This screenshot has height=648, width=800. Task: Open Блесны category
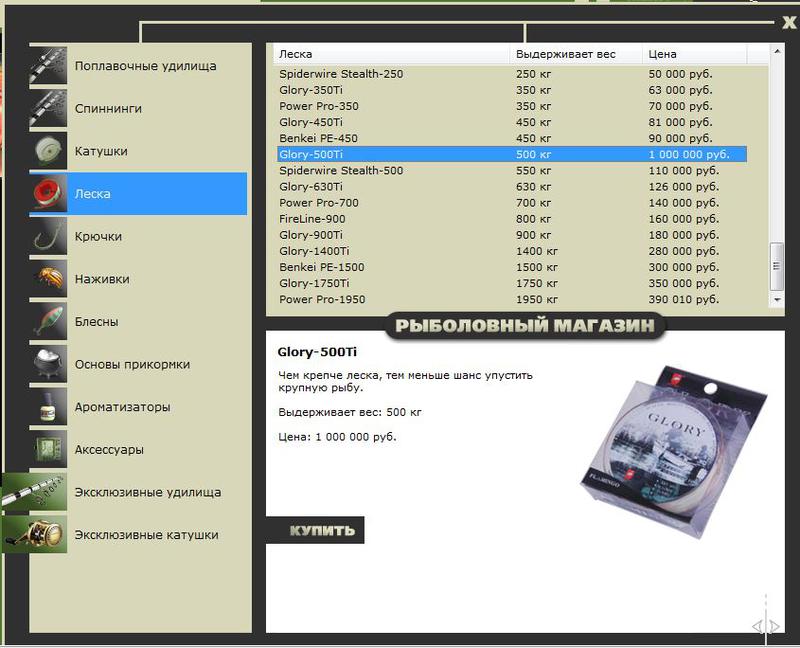96,322
